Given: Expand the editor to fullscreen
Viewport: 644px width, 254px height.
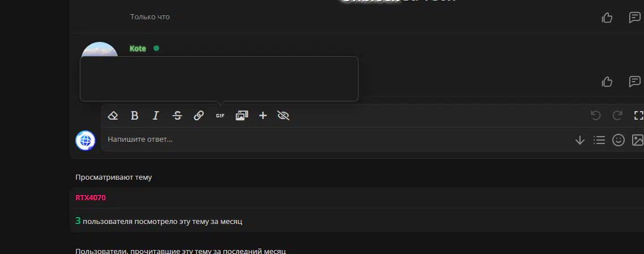Looking at the screenshot, I should coord(639,116).
